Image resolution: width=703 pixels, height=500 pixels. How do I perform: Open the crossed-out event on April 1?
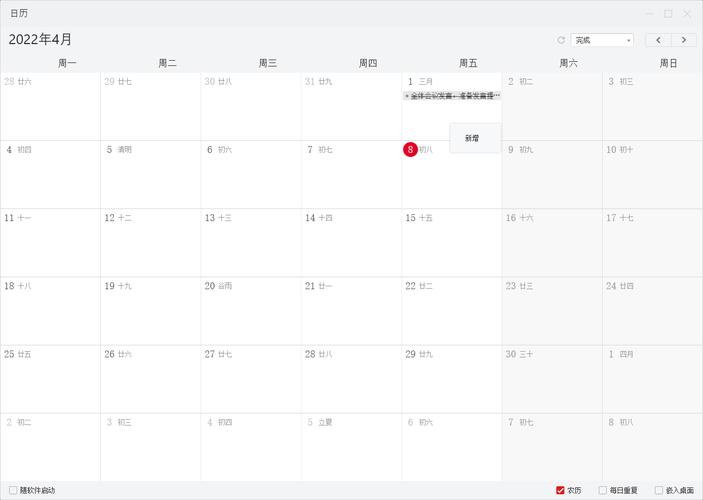pos(451,96)
